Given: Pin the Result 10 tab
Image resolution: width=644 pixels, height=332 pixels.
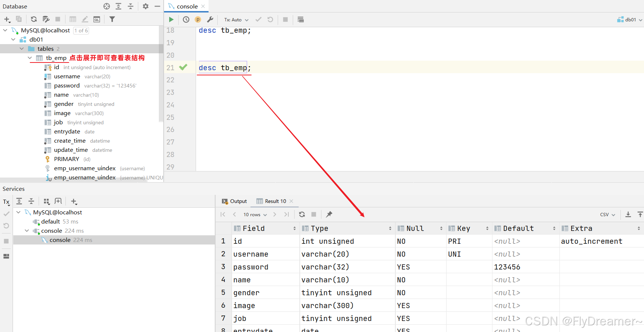Looking at the screenshot, I should click(x=329, y=214).
